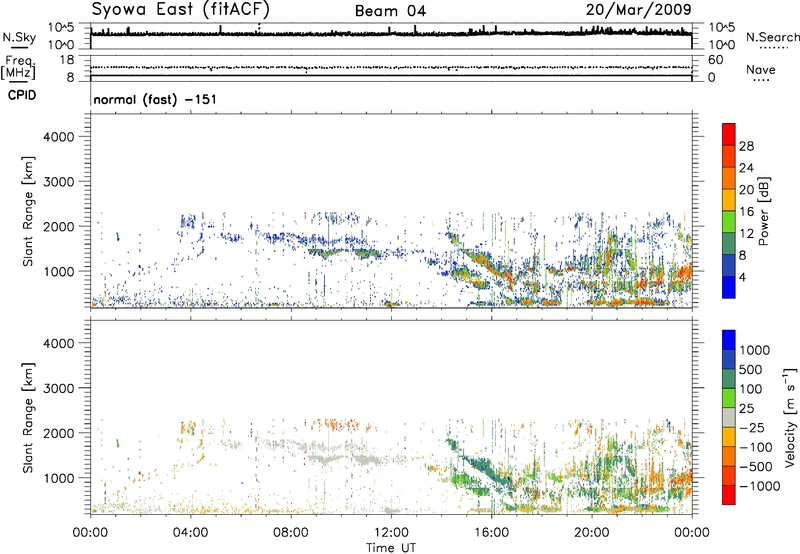Viewport: 800px width, 554px height.
Task: Click the dotted line sample under N.Search
Action: click(773, 48)
